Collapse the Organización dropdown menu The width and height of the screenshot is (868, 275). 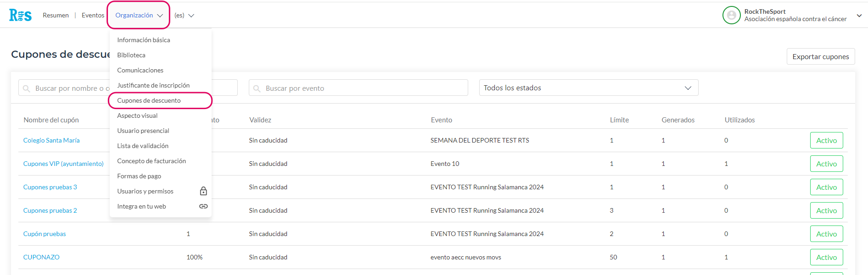[139, 15]
